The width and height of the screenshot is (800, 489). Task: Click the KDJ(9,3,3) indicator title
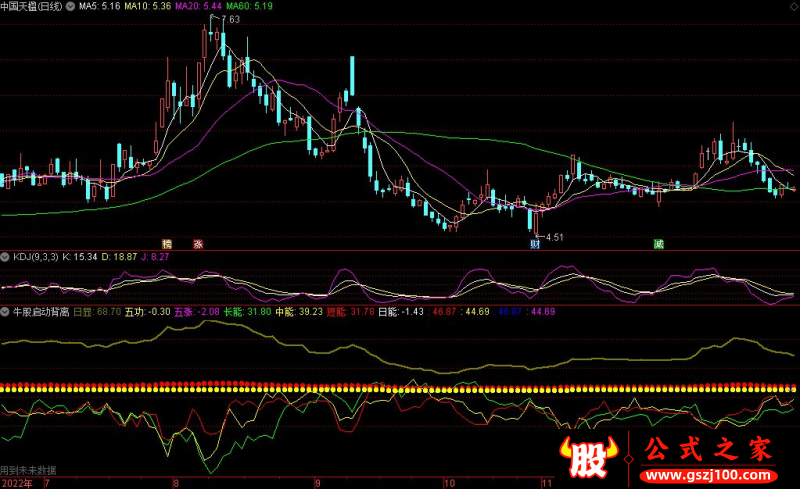(34, 257)
